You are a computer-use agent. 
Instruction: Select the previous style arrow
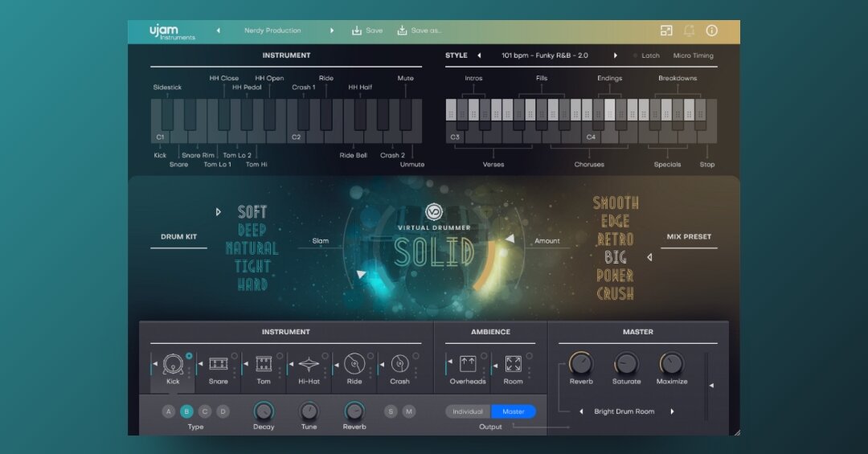(479, 55)
